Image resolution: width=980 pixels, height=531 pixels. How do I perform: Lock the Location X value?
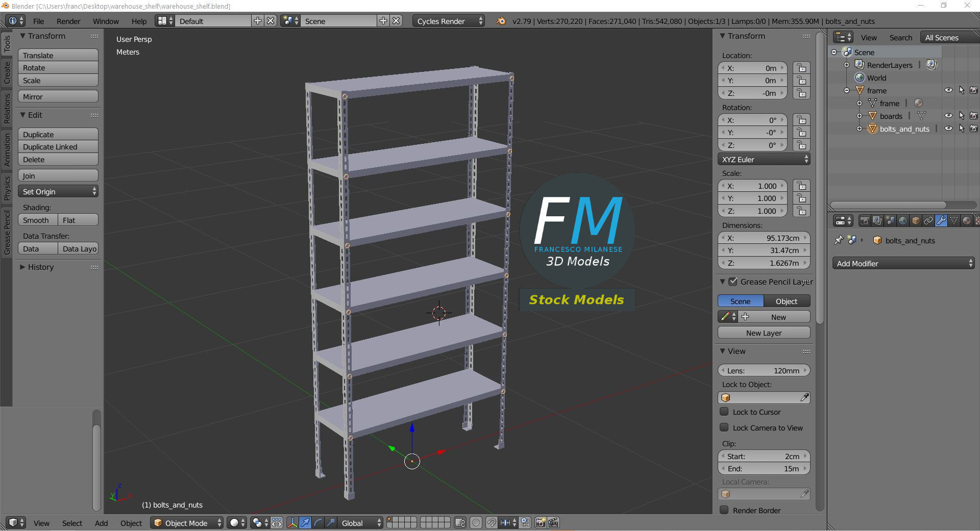click(801, 68)
